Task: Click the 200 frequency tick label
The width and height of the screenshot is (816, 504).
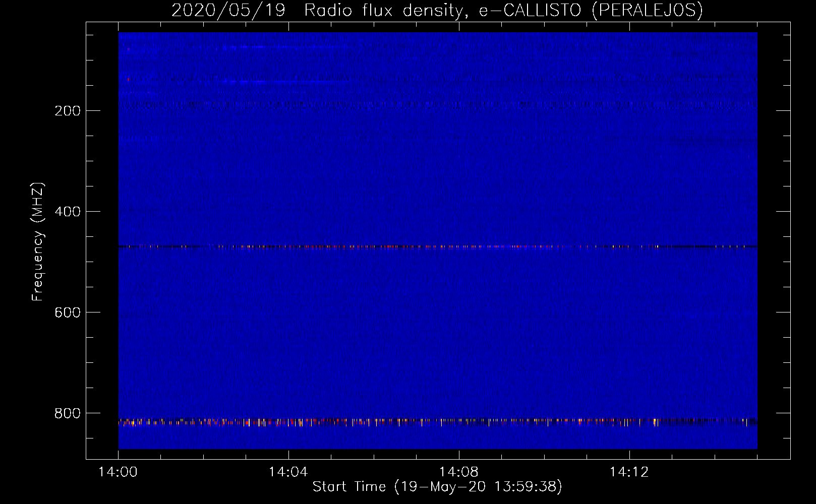Action: 68,111
